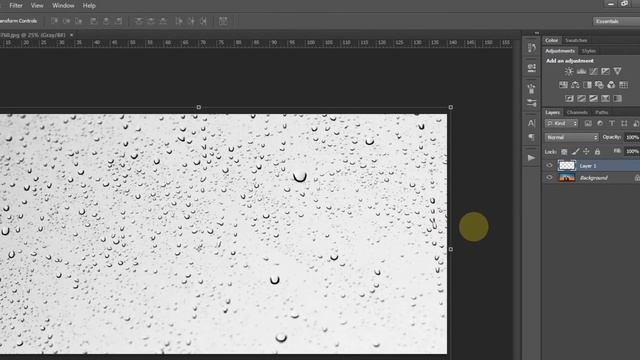This screenshot has height=360, width=640.
Task: Click the Distribute vertical centers icon
Action: [x=151, y=21]
